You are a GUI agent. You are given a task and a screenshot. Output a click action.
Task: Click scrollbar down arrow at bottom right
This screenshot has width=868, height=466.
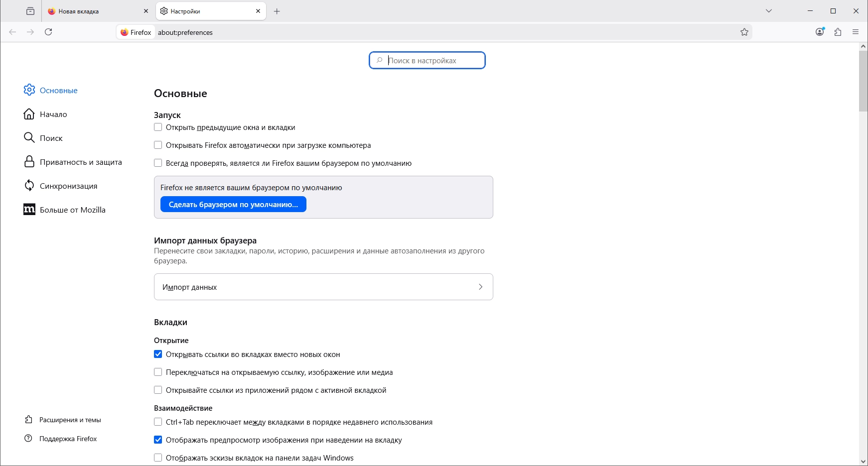863,462
